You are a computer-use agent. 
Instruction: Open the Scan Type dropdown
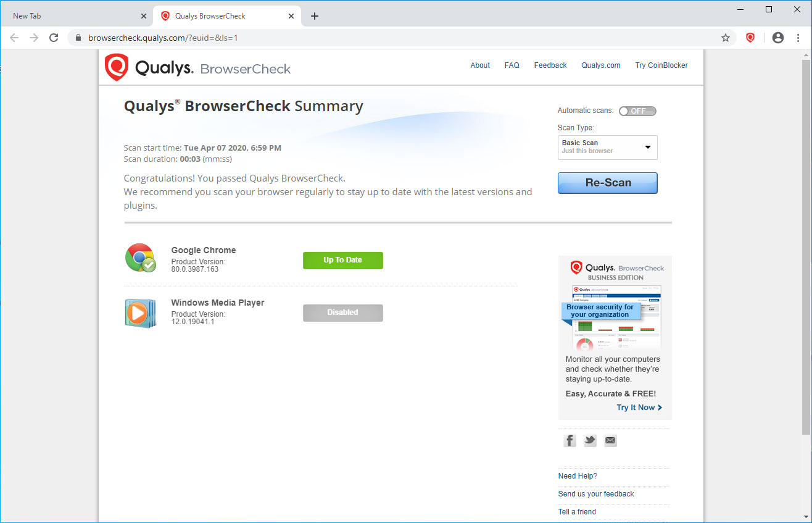pyautogui.click(x=608, y=148)
